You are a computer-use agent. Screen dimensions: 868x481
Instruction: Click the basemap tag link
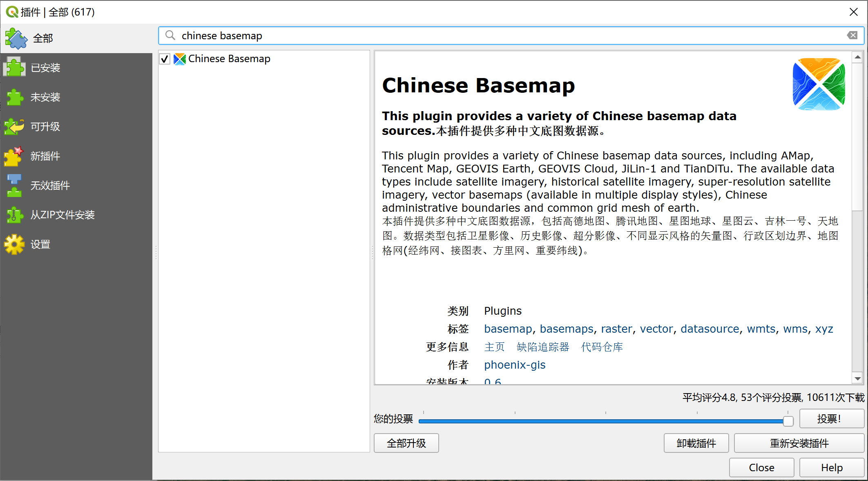(508, 329)
